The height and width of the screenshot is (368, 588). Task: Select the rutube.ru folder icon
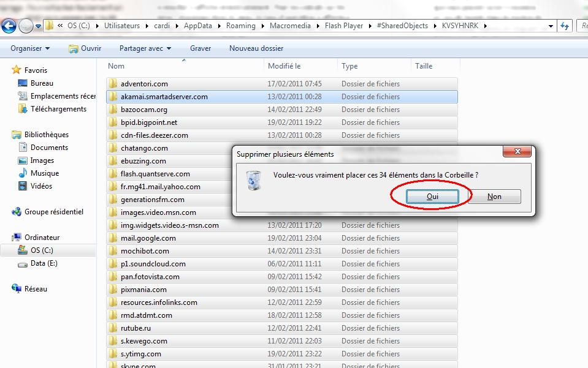[113, 328]
